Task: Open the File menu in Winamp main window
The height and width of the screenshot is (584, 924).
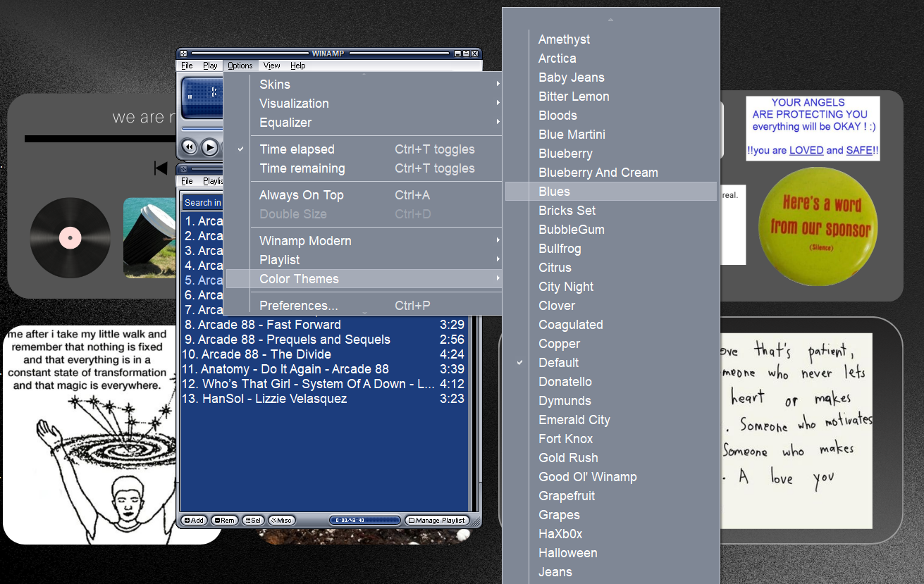Action: [x=187, y=66]
